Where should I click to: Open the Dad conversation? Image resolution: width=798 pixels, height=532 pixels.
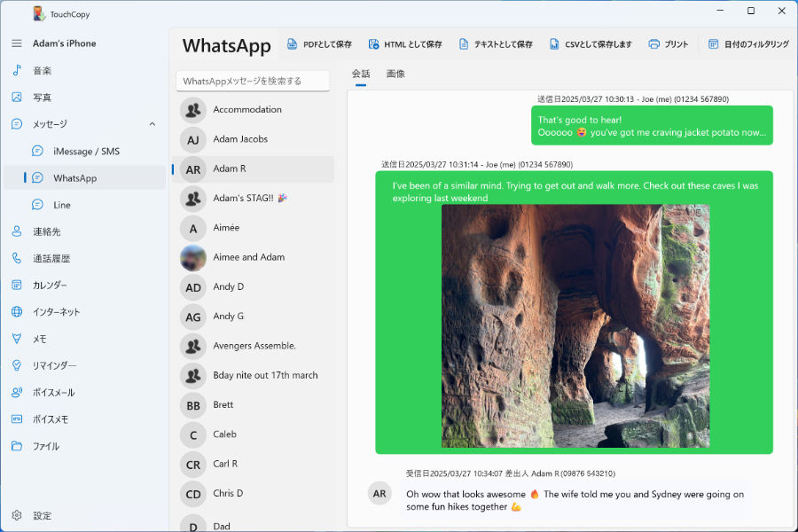click(254, 522)
